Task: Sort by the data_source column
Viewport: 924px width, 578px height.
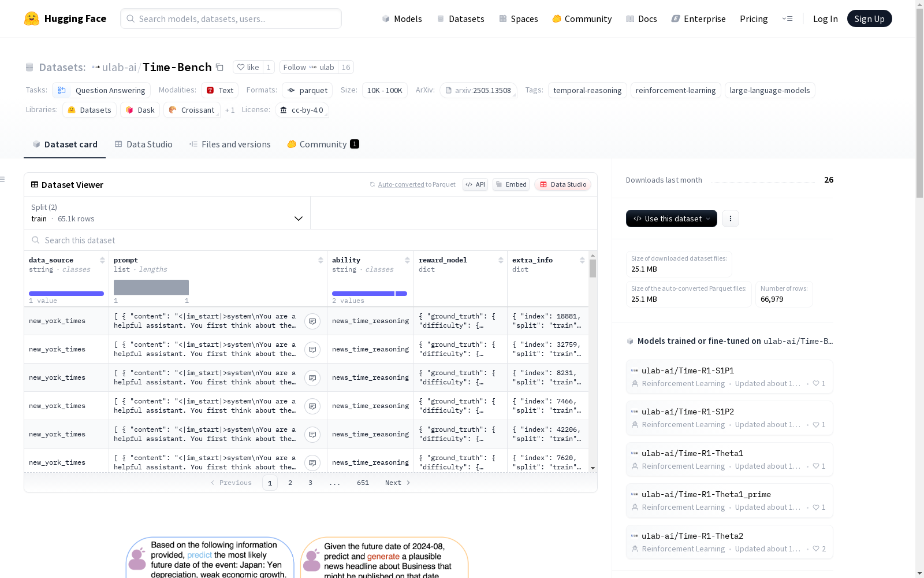Action: pyautogui.click(x=102, y=260)
